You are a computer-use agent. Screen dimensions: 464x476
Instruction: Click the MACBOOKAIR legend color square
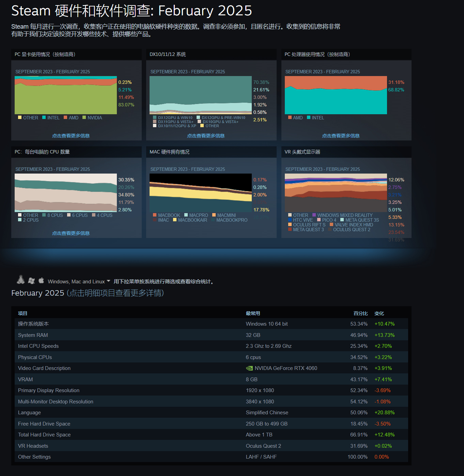[x=175, y=220]
